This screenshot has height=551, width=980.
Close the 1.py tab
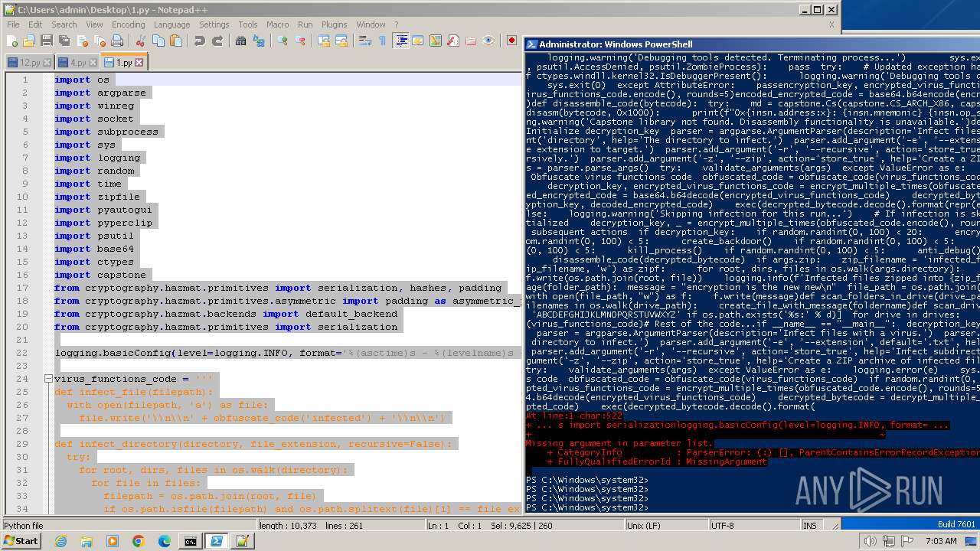point(139,63)
